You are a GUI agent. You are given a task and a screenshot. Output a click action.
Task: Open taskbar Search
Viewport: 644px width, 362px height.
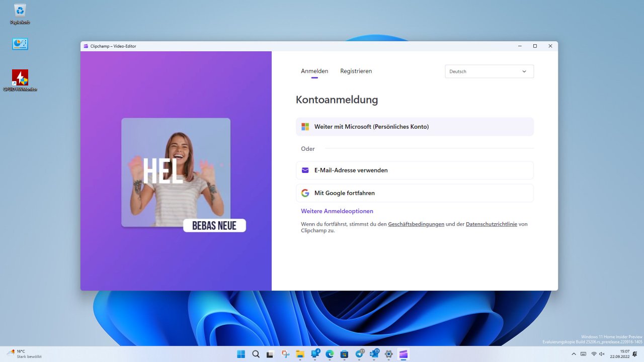256,354
